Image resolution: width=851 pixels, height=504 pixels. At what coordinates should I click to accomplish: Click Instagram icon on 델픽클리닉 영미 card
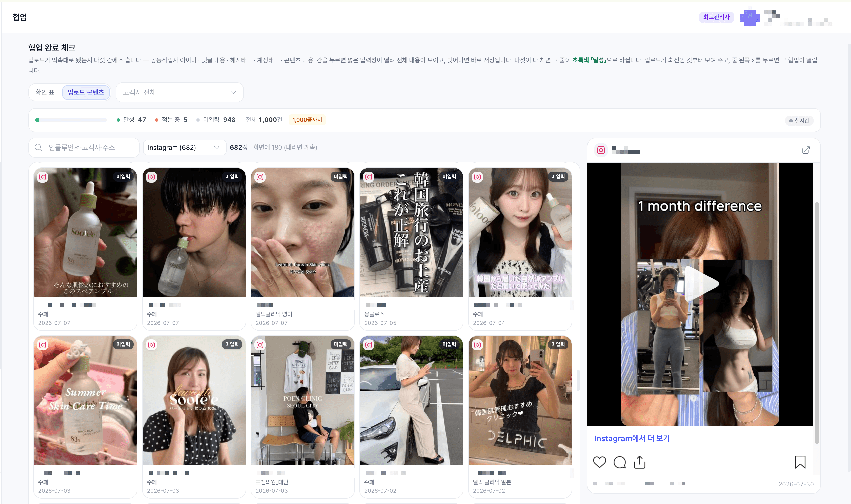coord(260,177)
